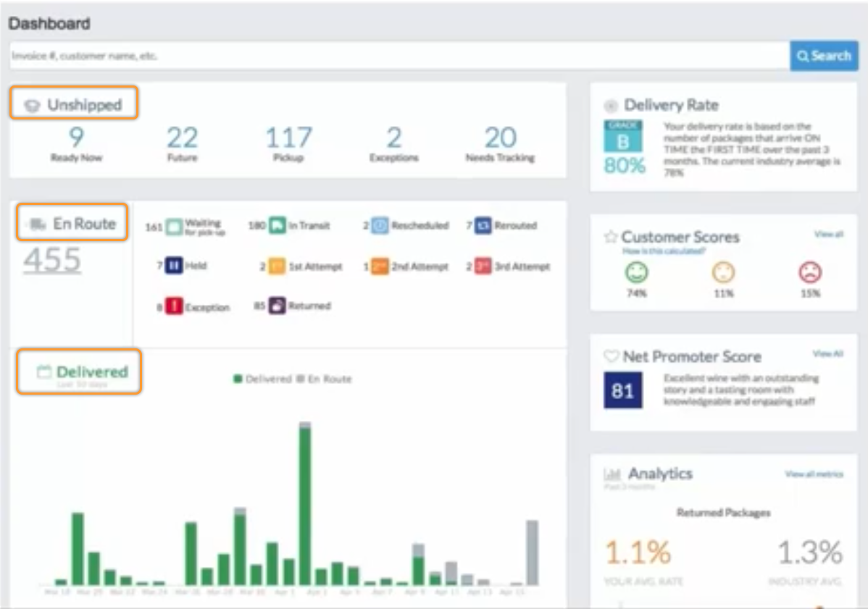Click the red Exception status icon
The width and height of the screenshot is (868, 609).
173,306
